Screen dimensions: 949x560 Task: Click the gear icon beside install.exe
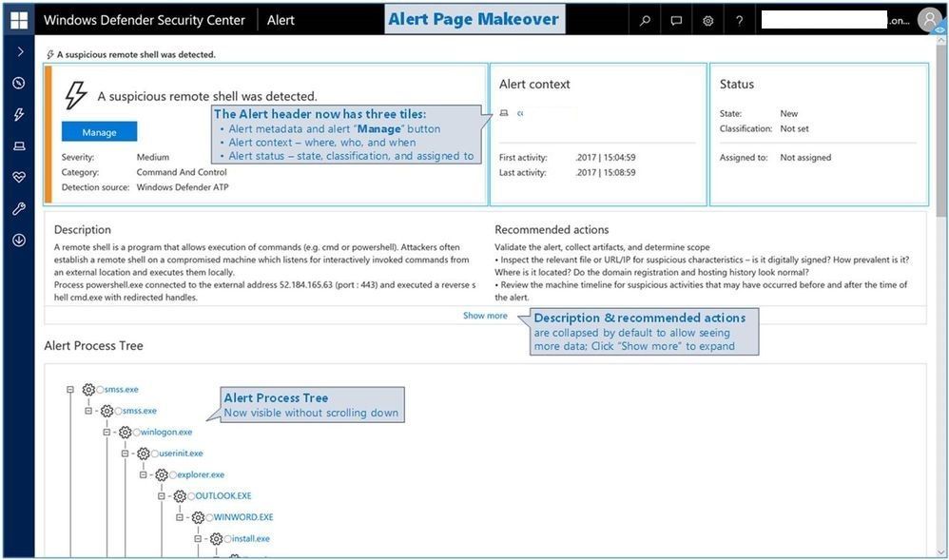pyautogui.click(x=216, y=539)
